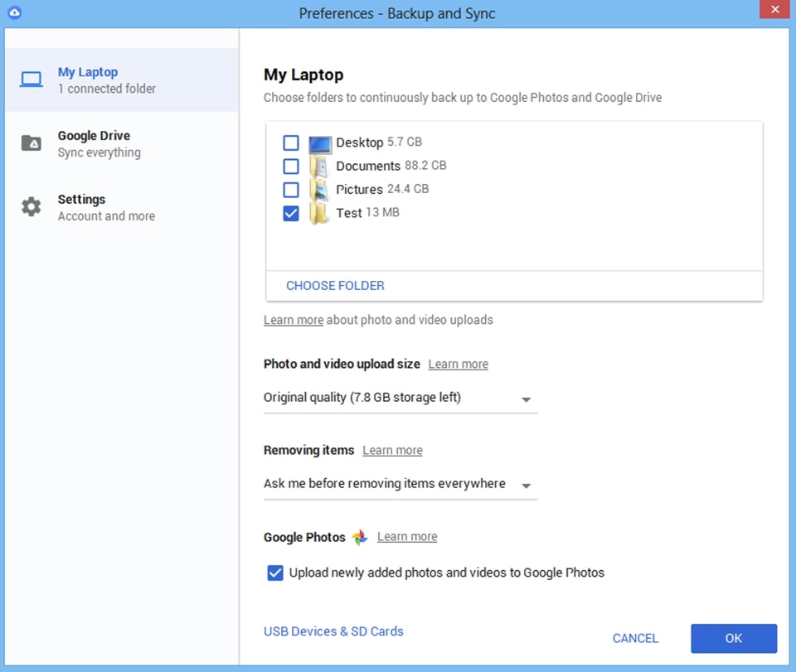
Task: Open the Removing items dropdown
Action: coord(526,486)
